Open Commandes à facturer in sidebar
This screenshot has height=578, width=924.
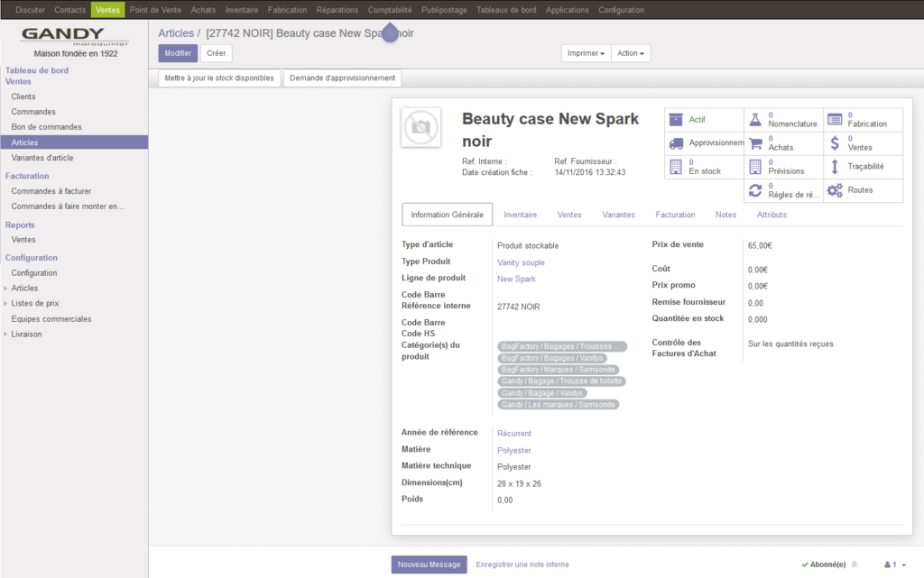(x=51, y=191)
